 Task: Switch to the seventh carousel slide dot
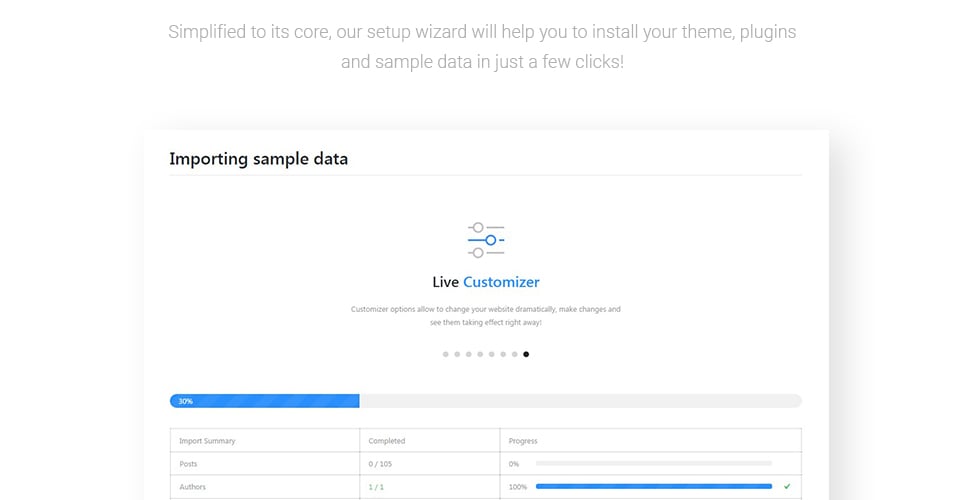pos(515,354)
